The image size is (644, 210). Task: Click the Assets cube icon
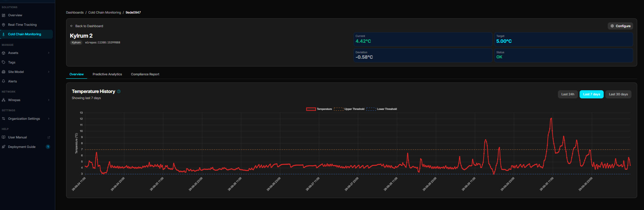(x=3, y=53)
